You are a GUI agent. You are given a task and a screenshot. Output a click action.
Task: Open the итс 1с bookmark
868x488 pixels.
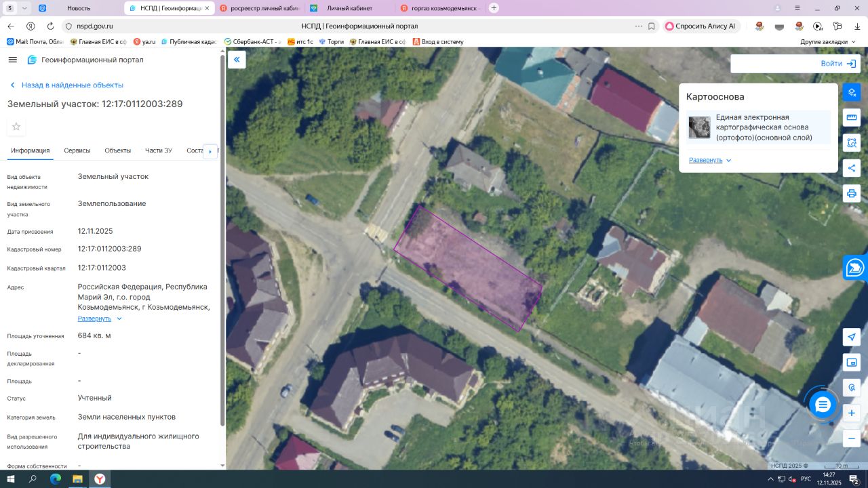[x=300, y=41]
